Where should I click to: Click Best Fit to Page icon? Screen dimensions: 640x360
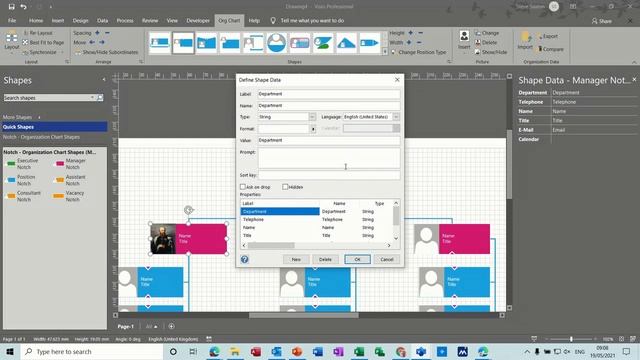26,42
